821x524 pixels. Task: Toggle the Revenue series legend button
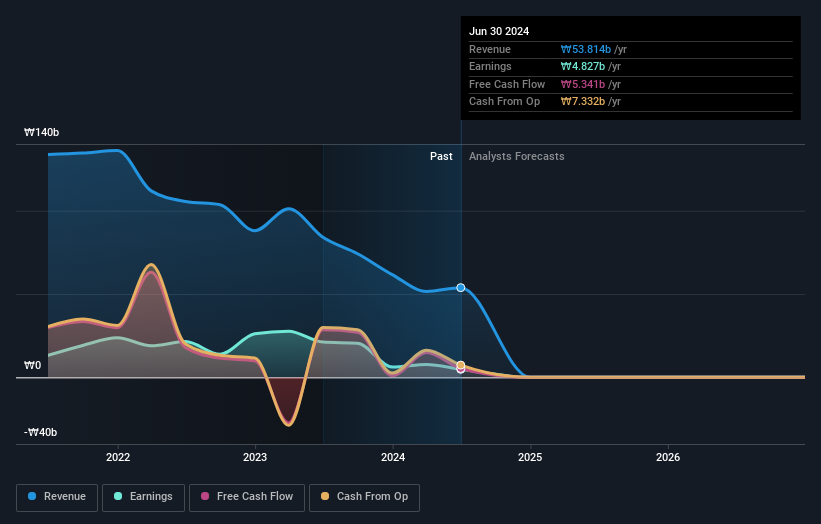coord(57,497)
